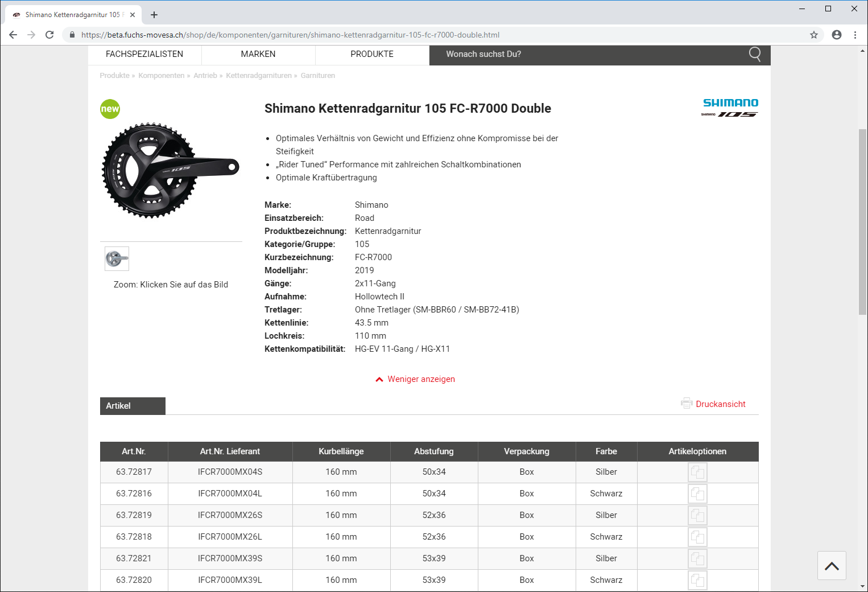This screenshot has width=868, height=592.
Task: Click the browser forward arrow
Action: (x=31, y=35)
